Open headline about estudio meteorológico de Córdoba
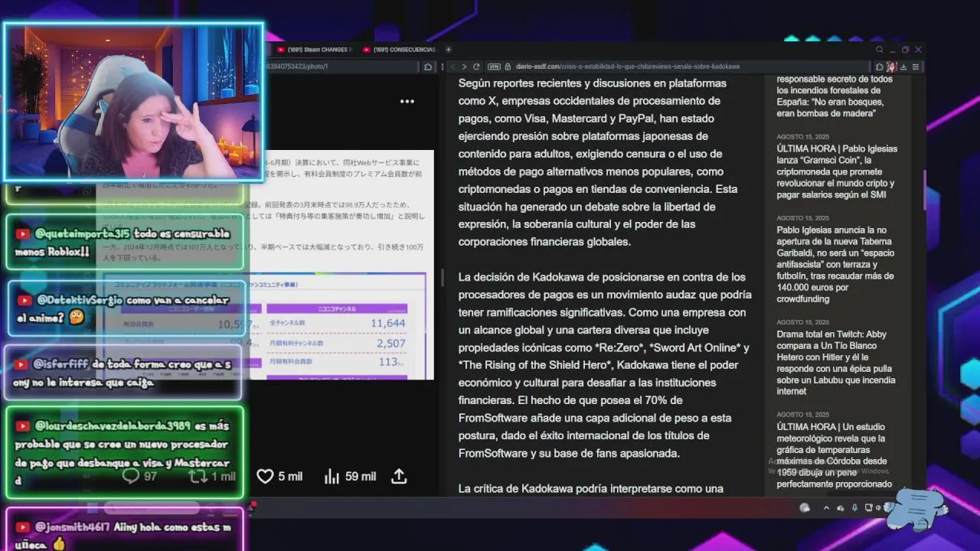This screenshot has height=551, width=980. [x=835, y=455]
